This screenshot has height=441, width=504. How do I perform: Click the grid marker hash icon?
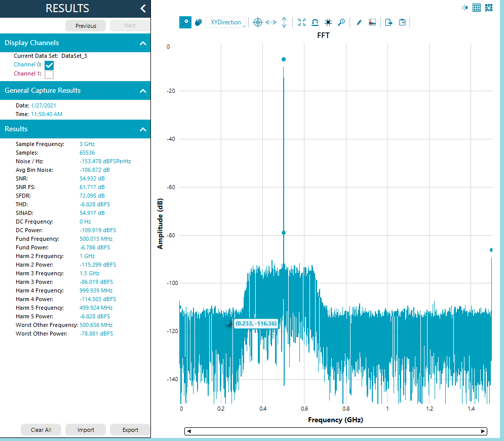coord(328,22)
